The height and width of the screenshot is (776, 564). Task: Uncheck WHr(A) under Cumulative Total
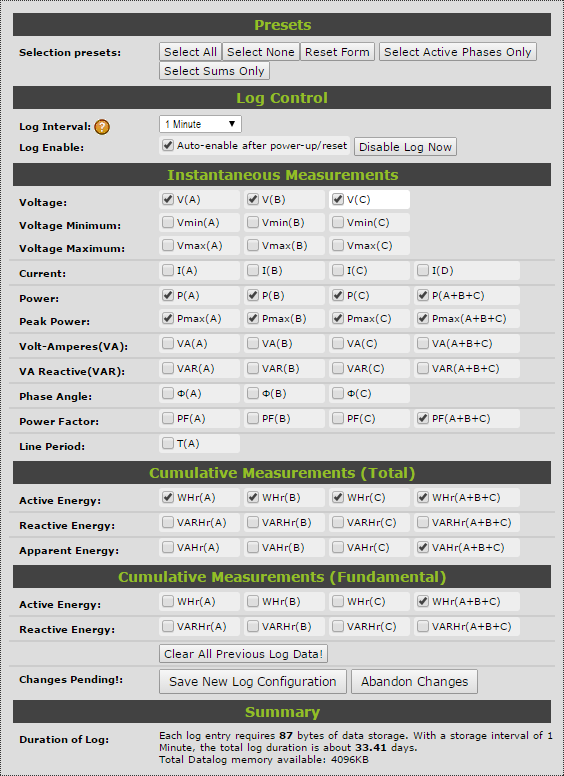click(x=168, y=497)
